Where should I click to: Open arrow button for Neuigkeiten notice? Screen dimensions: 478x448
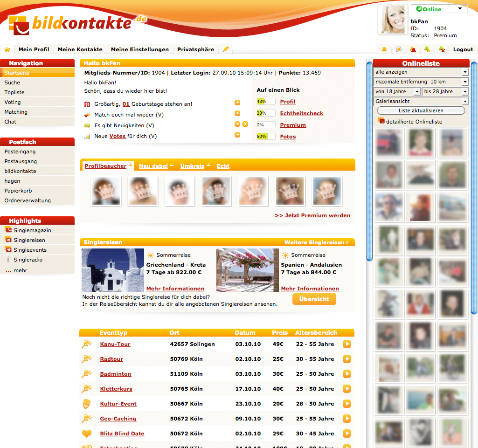[x=237, y=124]
